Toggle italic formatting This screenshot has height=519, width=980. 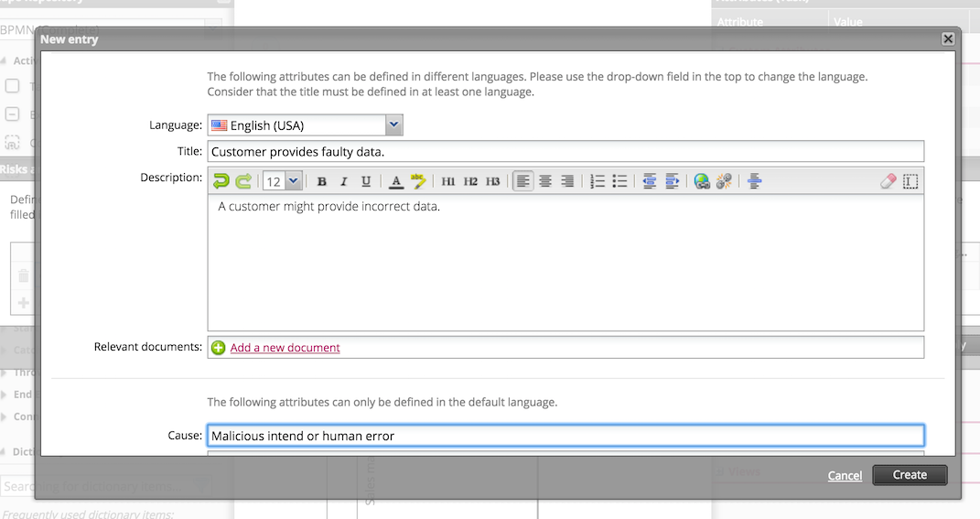pyautogui.click(x=344, y=181)
